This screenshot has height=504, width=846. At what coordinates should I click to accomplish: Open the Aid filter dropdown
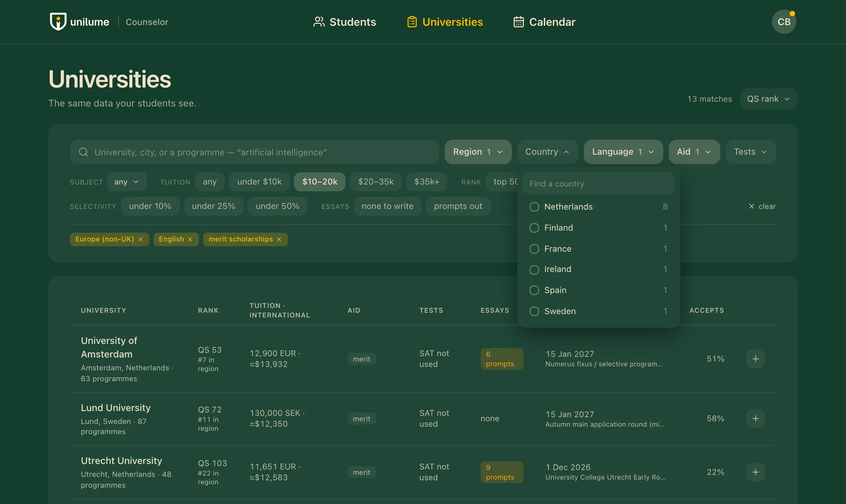pyautogui.click(x=694, y=152)
